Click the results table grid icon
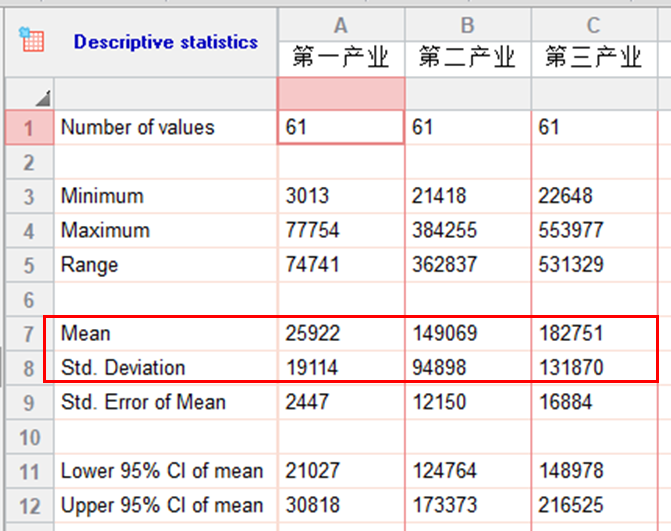 (32, 41)
